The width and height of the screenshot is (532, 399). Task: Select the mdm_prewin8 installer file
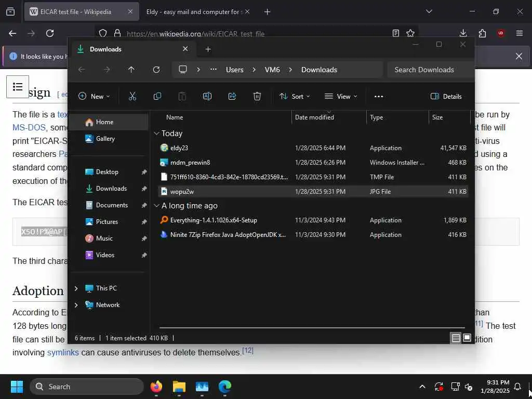[x=313, y=163]
